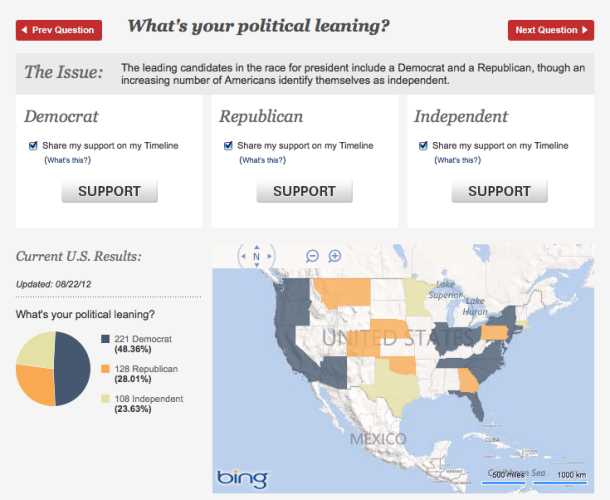Click the compass N center button
This screenshot has height=500, width=610.
[x=256, y=257]
